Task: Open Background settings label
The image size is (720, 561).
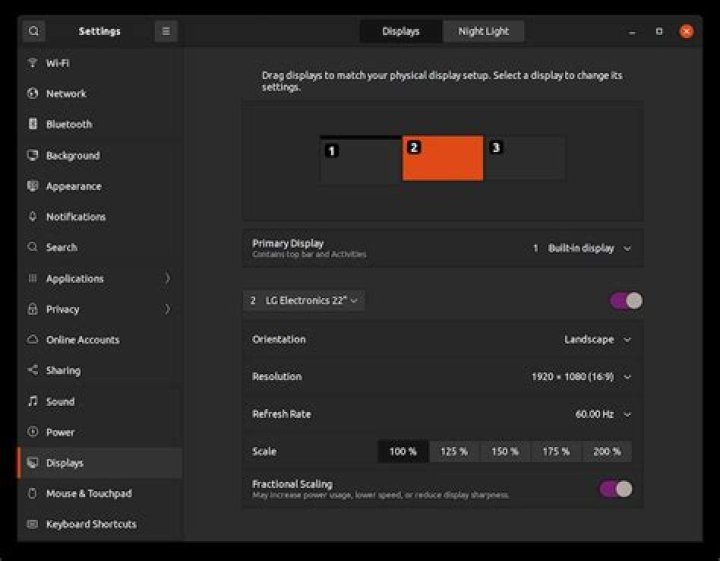Action: (x=73, y=156)
